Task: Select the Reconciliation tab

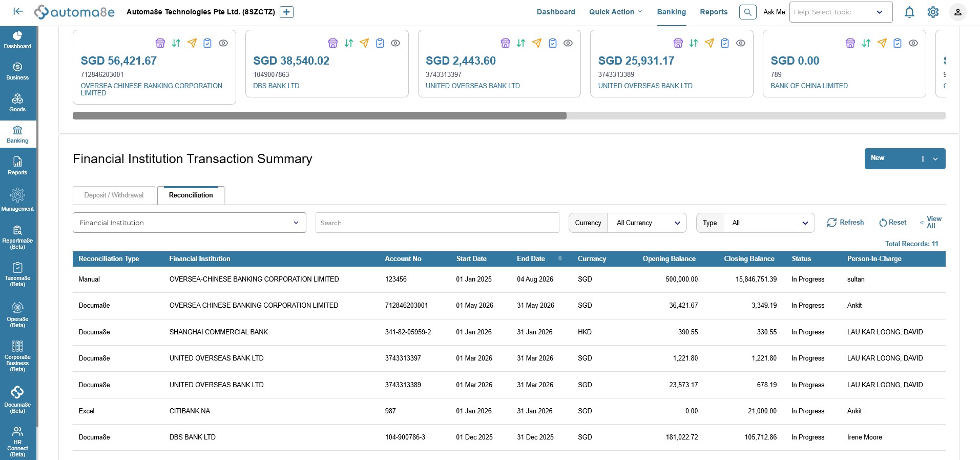Action: click(191, 195)
